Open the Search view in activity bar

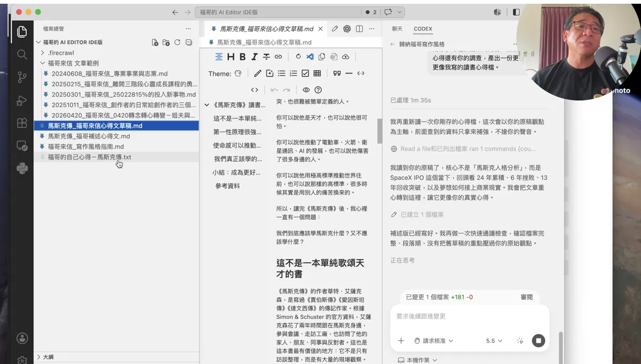(x=22, y=54)
